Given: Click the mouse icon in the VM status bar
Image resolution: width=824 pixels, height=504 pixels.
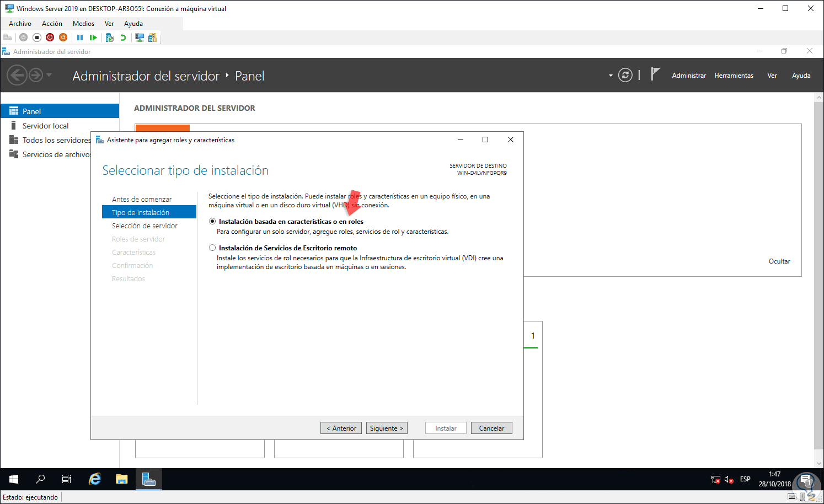Looking at the screenshot, I should point(802,497).
